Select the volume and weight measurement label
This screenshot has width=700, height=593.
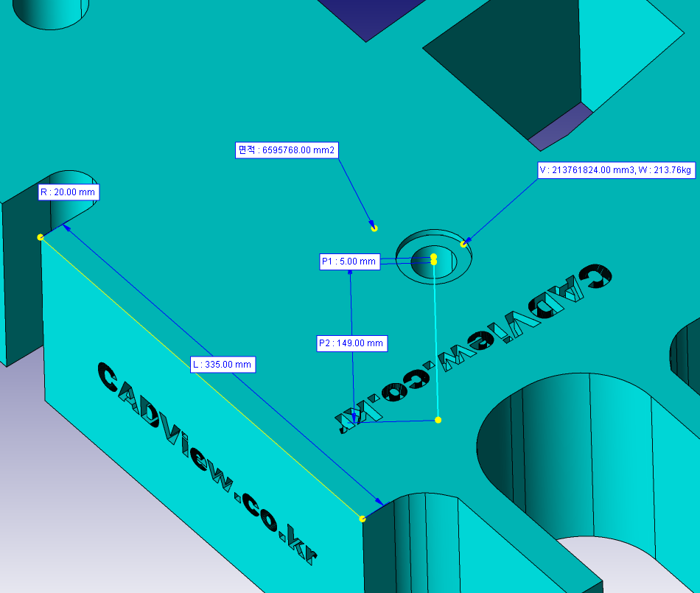617,171
